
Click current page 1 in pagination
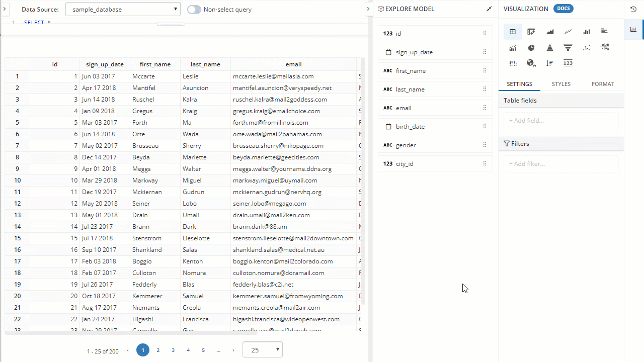(143, 350)
